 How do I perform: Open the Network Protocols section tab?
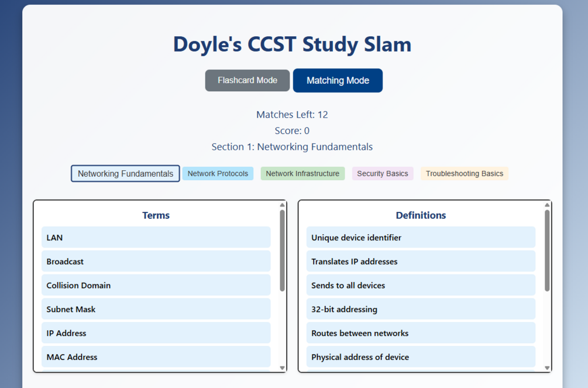point(218,174)
